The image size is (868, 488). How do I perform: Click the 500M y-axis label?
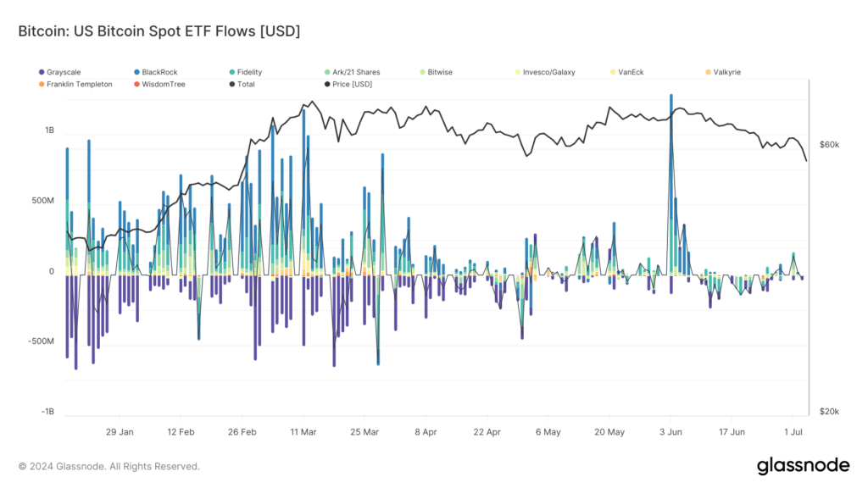(x=42, y=201)
